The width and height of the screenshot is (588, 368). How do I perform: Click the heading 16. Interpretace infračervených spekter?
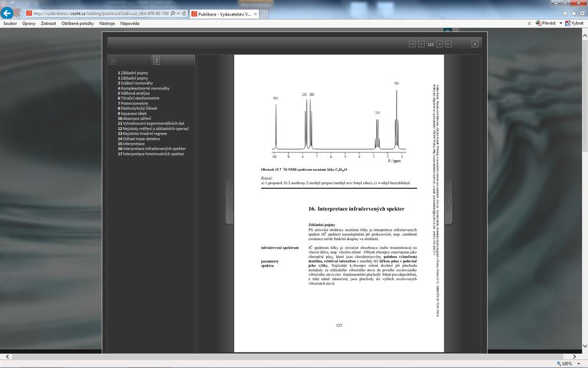356,209
